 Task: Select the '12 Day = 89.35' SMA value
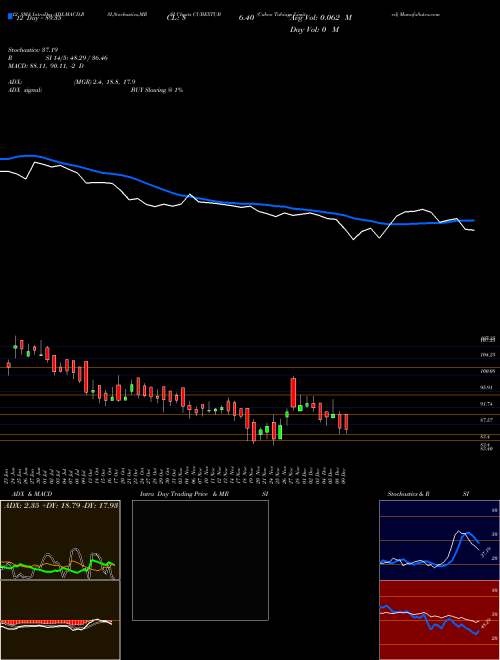(x=38, y=18)
